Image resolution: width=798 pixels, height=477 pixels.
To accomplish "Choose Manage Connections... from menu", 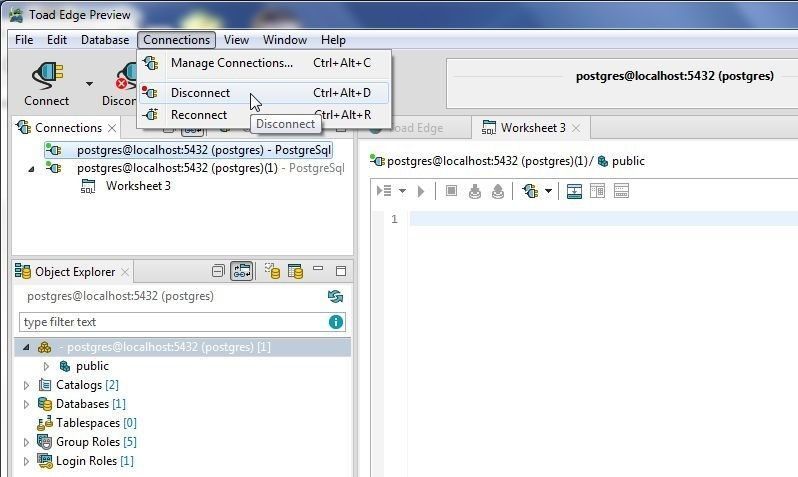I will pyautogui.click(x=264, y=63).
